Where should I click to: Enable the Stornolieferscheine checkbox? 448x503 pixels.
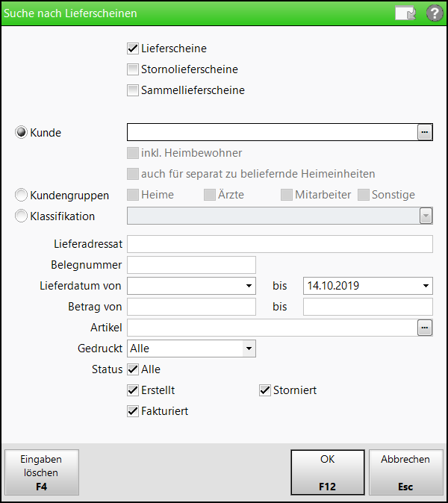(133, 69)
